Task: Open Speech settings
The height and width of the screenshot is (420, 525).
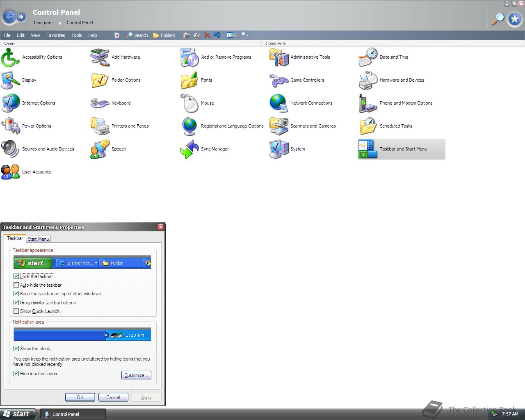Action: click(108, 149)
